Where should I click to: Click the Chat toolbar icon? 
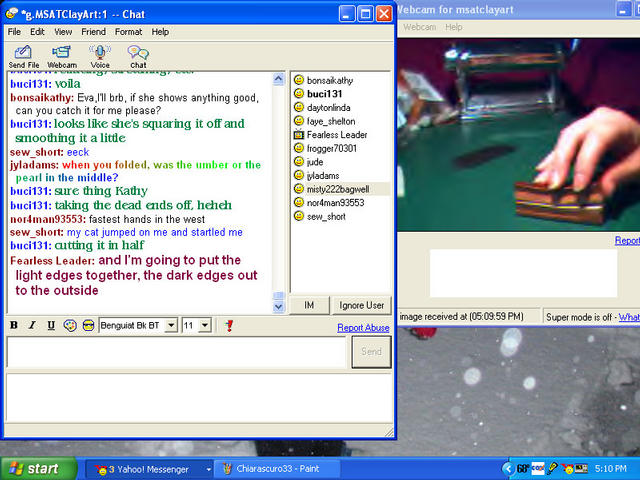[x=138, y=57]
